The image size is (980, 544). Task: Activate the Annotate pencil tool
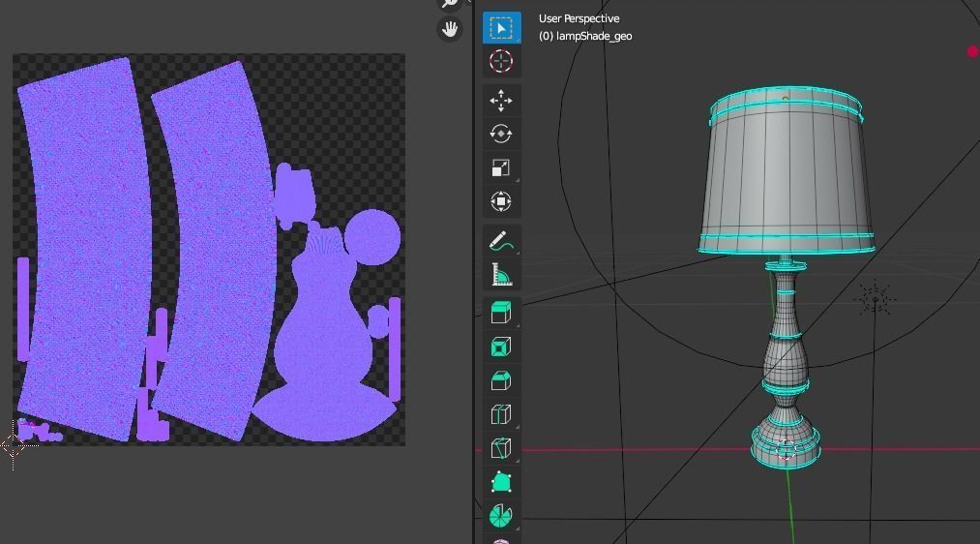(x=501, y=241)
